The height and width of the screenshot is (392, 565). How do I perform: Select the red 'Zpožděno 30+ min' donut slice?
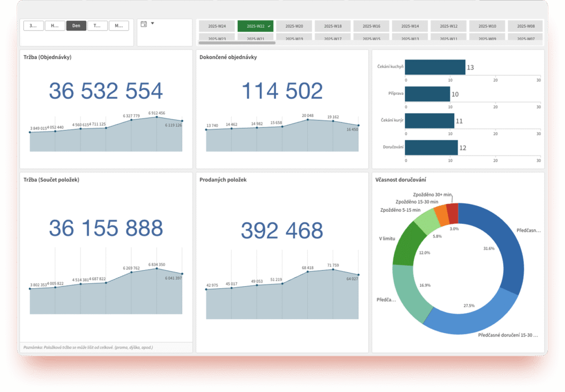[x=452, y=213]
